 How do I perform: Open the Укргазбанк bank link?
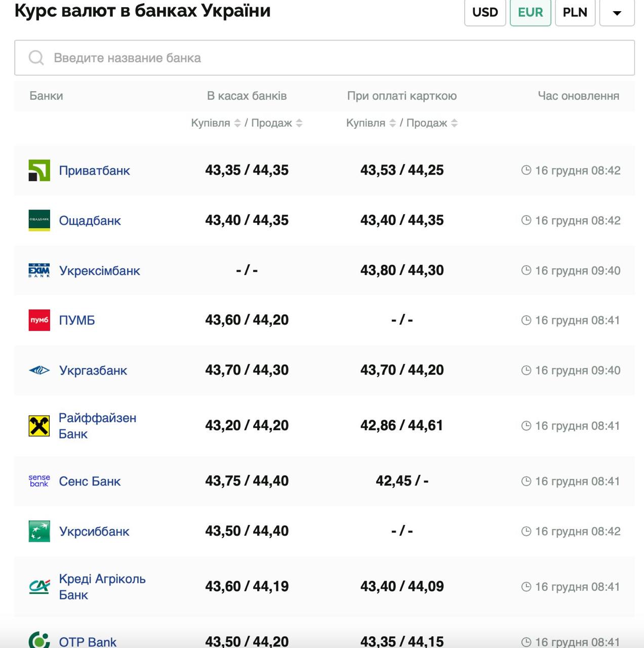point(93,371)
